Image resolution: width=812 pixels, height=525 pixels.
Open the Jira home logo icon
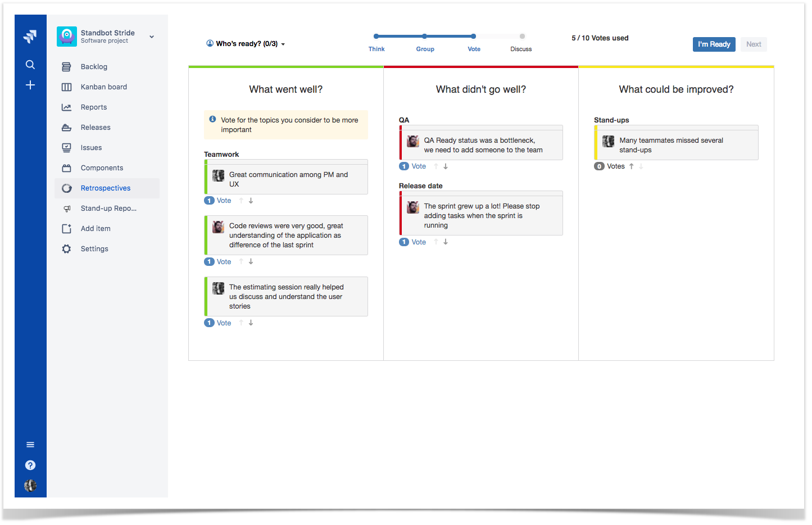click(x=30, y=37)
